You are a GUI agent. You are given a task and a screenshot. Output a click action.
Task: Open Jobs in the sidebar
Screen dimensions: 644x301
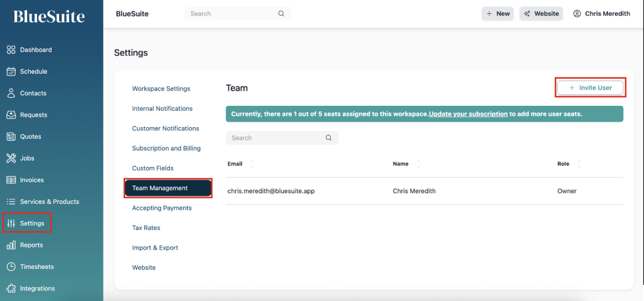pyautogui.click(x=27, y=158)
